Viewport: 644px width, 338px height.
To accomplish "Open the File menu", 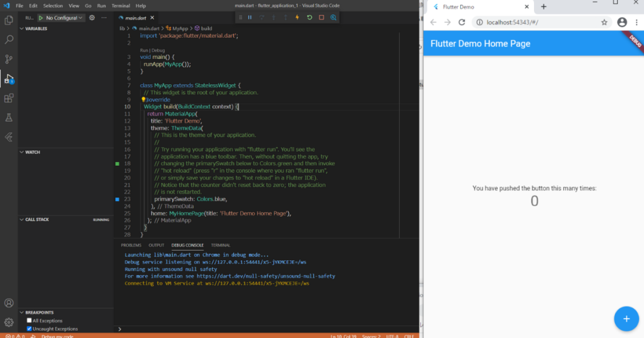I will [x=19, y=6].
